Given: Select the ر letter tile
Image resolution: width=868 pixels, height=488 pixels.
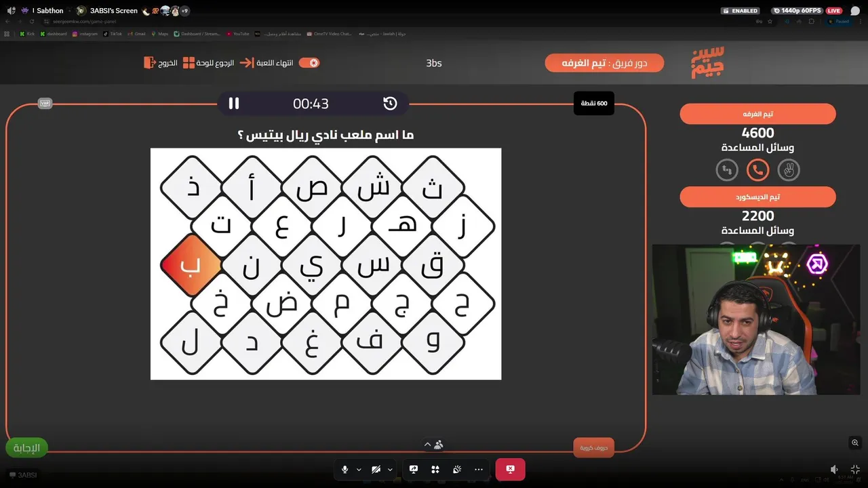Looking at the screenshot, I should point(342,226).
